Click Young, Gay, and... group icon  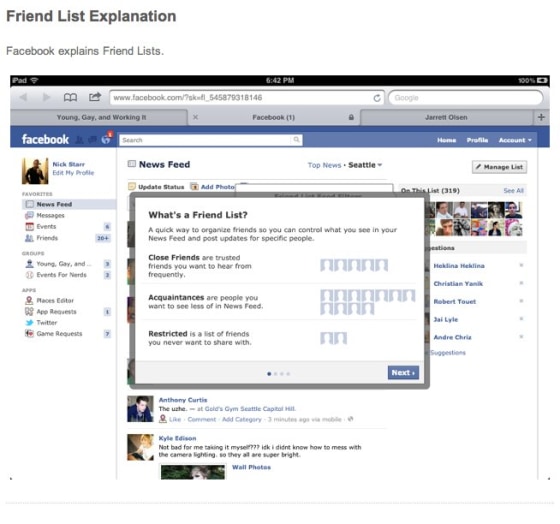[29, 264]
